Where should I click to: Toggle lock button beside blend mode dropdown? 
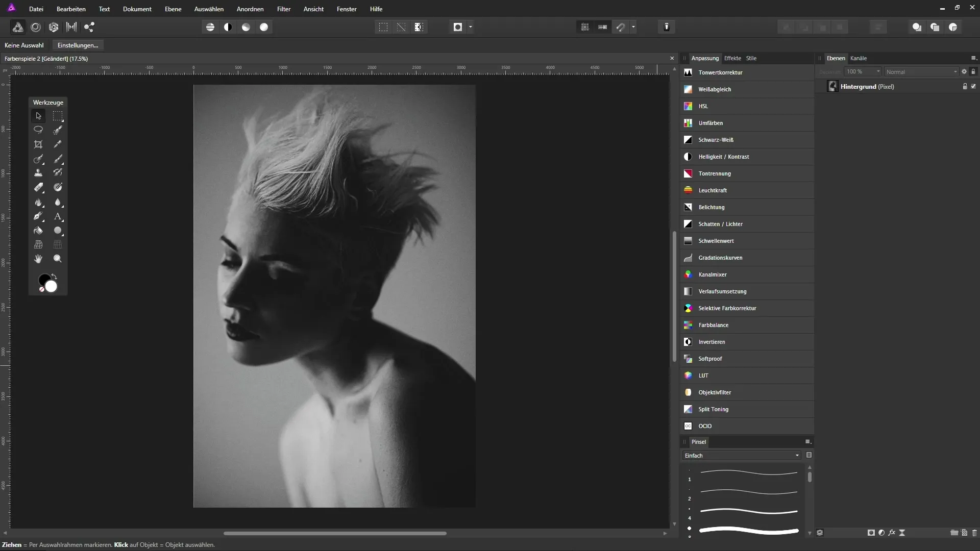(973, 72)
